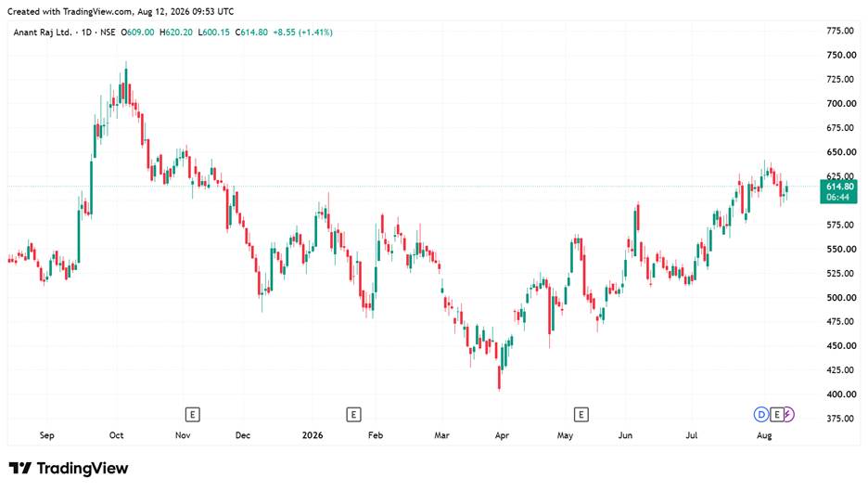Click the 400.00 price axis label
This screenshot has height=491, width=868.
tap(840, 394)
